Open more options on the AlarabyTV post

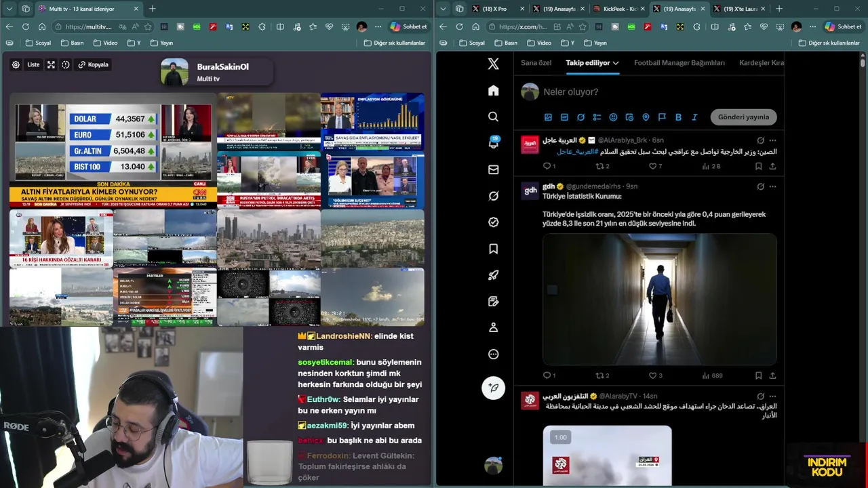coord(772,396)
